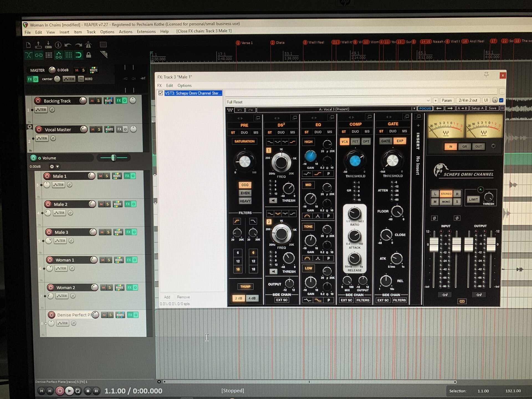Click the FOCUS button

click(425, 109)
